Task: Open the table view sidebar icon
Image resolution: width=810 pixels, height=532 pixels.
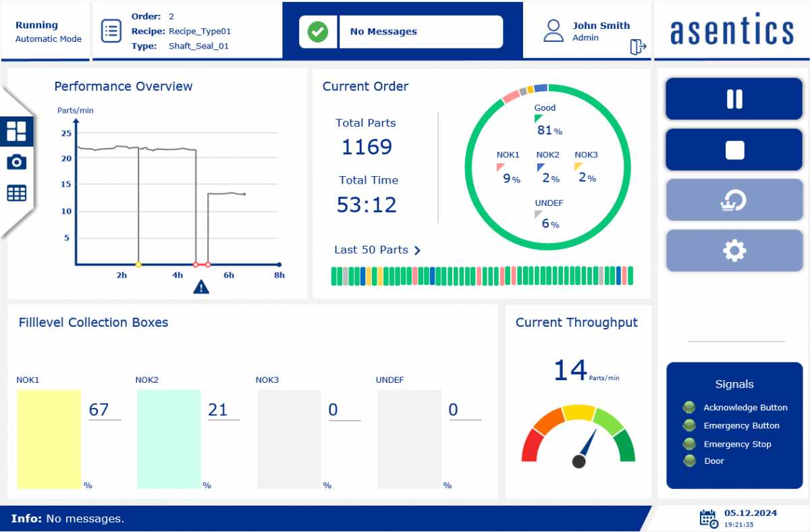Action: coord(16,193)
